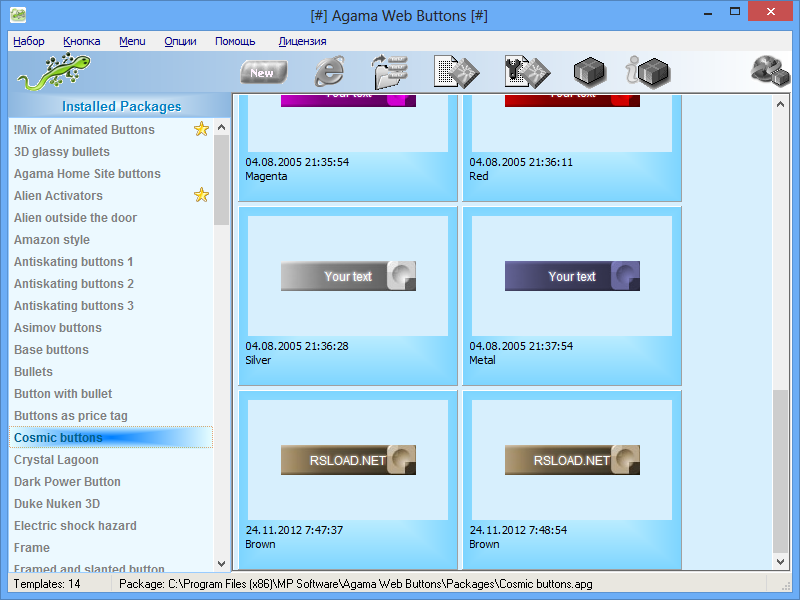Open the Помощь menu

[236, 41]
